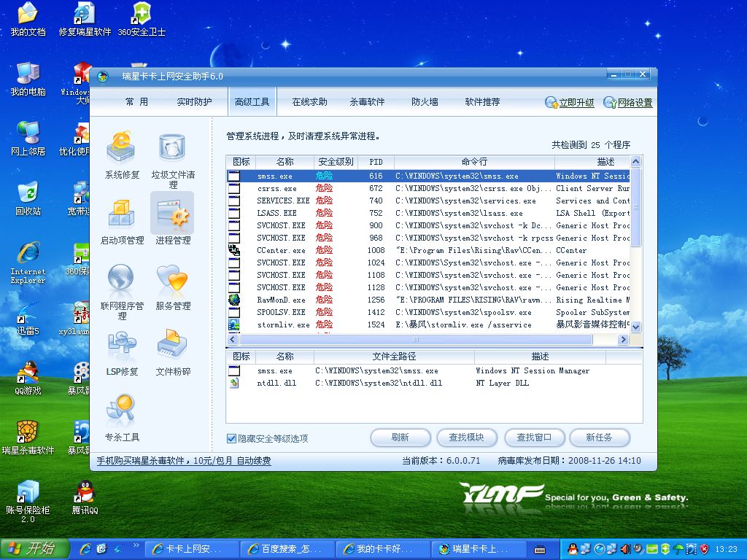Open QQ游戏 desktop icon
This screenshot has height=560, width=747.
tap(28, 378)
